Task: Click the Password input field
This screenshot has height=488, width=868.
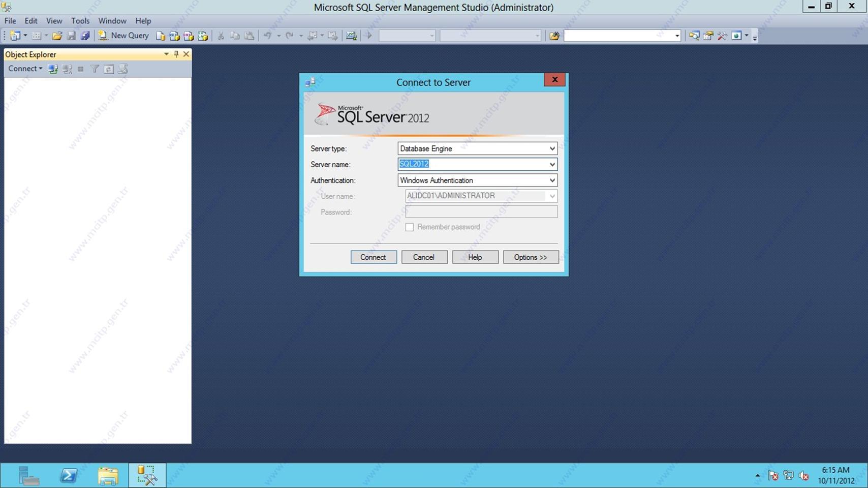Action: pyautogui.click(x=481, y=211)
